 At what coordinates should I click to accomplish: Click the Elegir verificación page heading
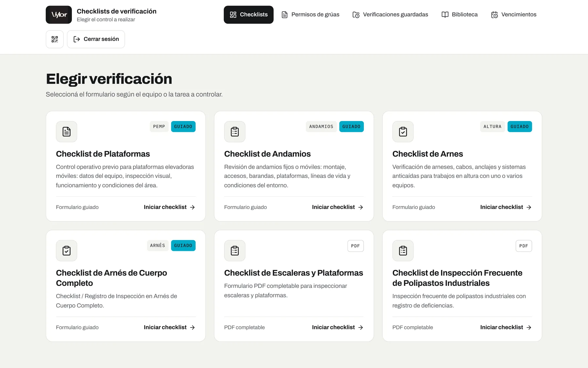109,79
